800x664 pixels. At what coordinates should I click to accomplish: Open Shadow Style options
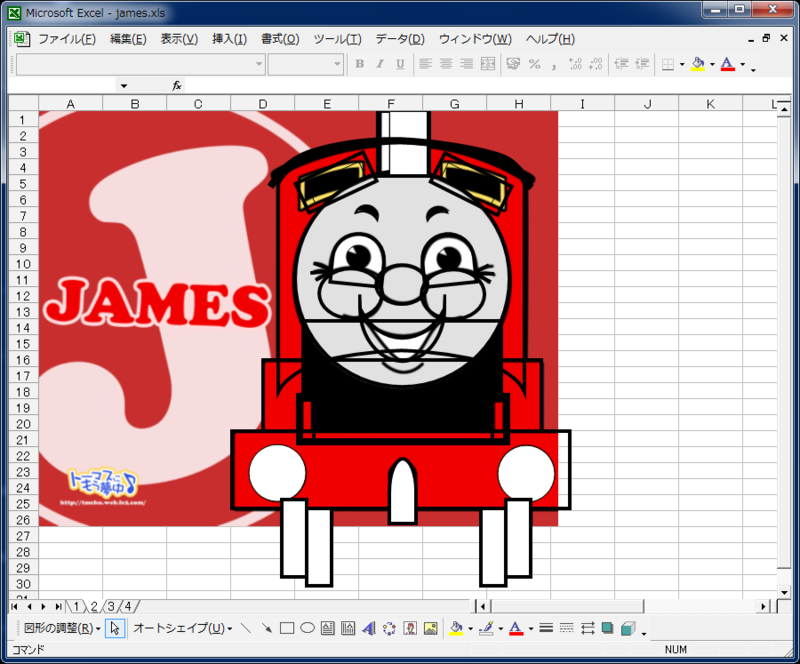click(x=607, y=628)
